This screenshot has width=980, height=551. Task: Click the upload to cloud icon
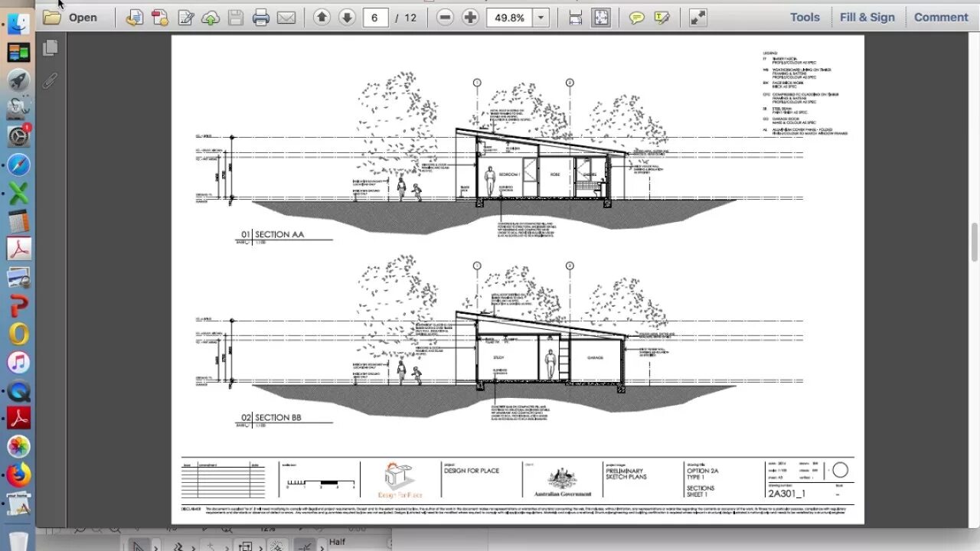[x=211, y=17]
